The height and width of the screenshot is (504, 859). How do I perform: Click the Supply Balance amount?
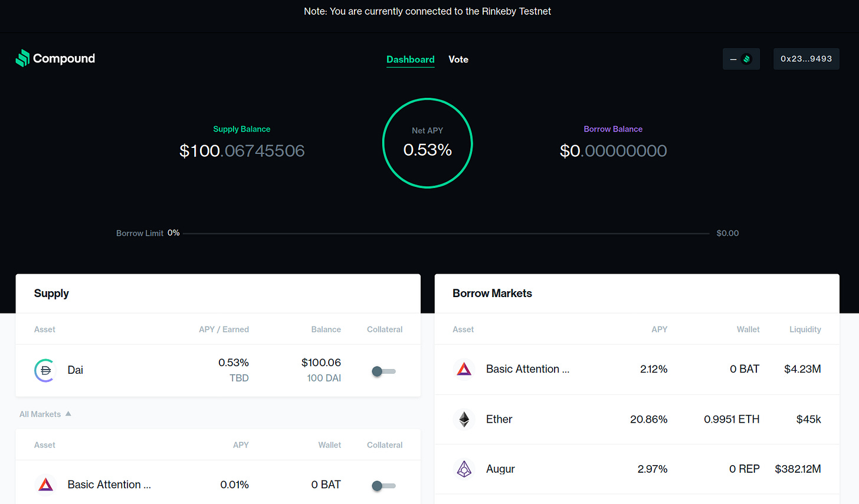tap(242, 151)
